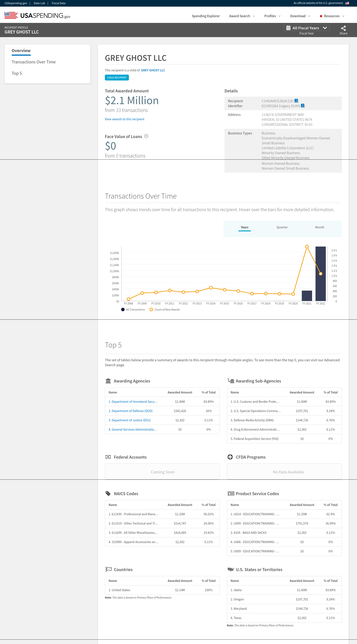Expand the Profiles menu
Image resolution: width=357 pixels, height=644 pixels.
(x=272, y=16)
